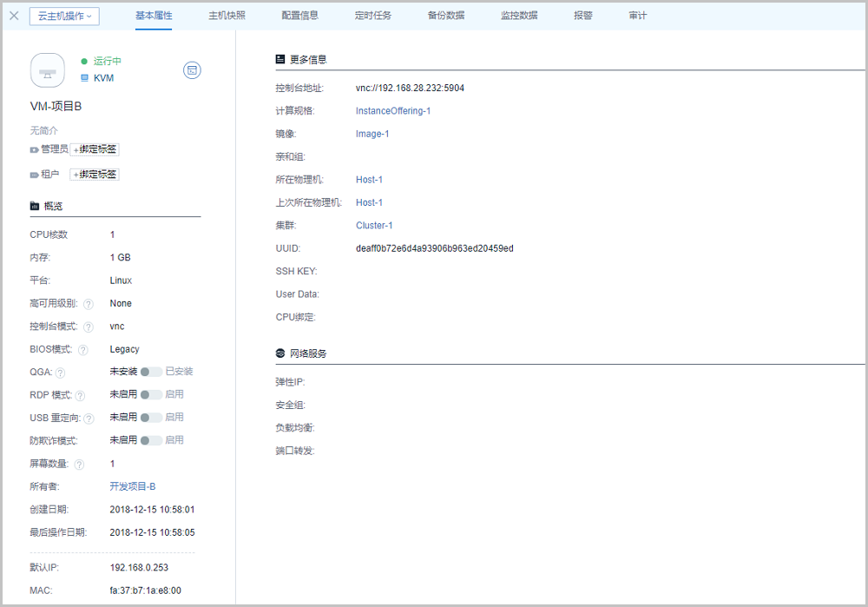Open the VM console via terminal icon

[x=193, y=70]
